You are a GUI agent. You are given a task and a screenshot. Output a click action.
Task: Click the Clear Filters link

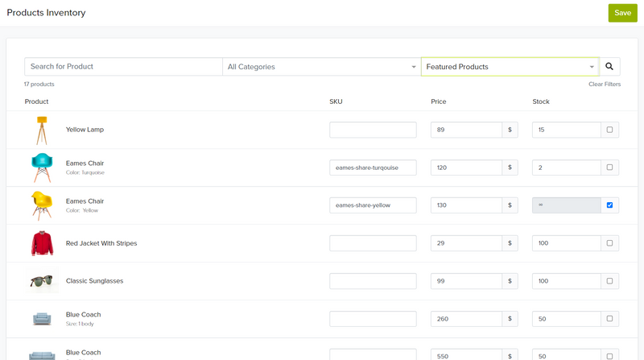605,84
